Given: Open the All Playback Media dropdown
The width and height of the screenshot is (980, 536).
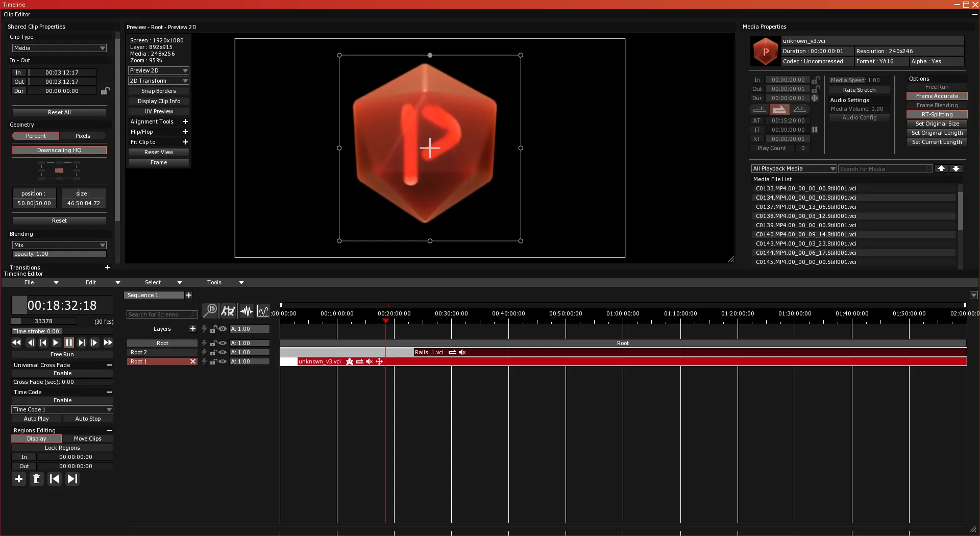Looking at the screenshot, I should click(x=794, y=168).
